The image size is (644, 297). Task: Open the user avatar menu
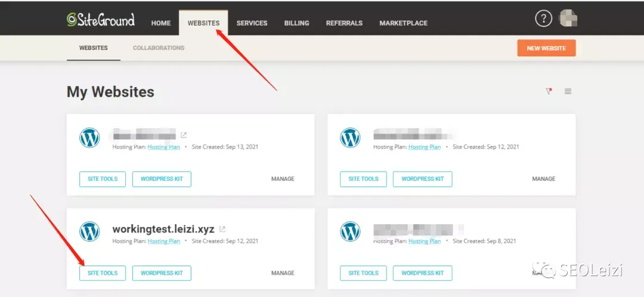[x=568, y=18]
